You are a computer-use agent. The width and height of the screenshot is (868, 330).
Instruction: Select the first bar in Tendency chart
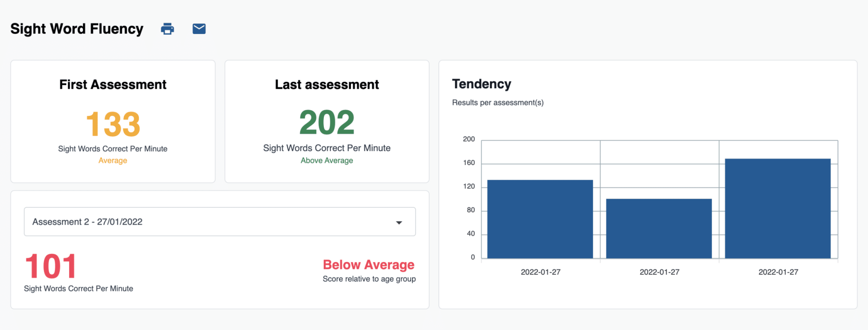pos(540,219)
